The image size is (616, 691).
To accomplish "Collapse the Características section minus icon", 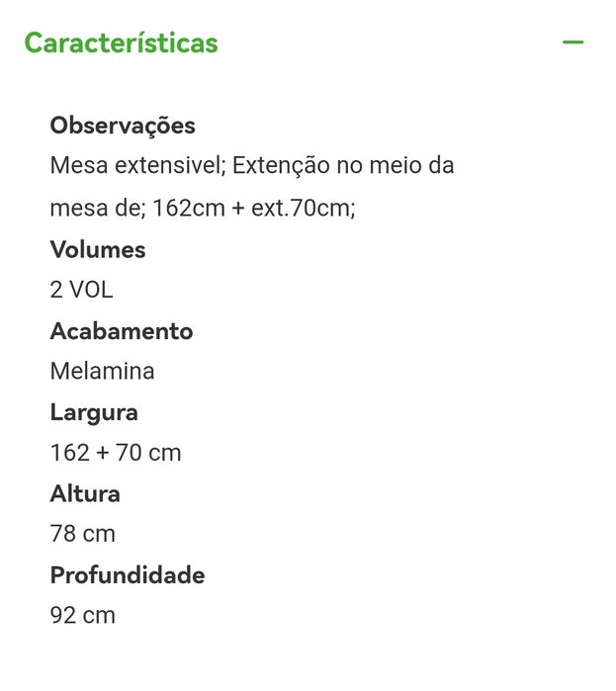I will pos(572,43).
